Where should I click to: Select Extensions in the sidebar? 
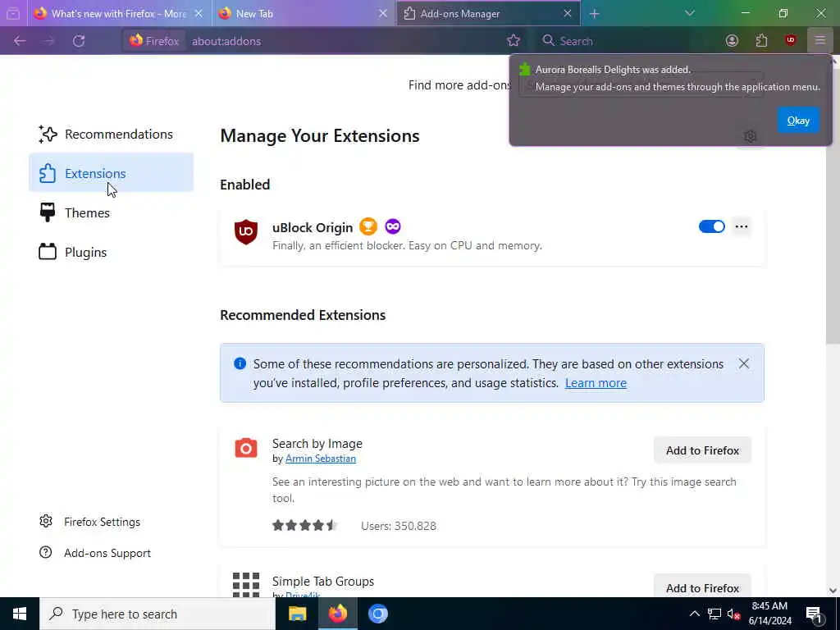tap(111, 173)
